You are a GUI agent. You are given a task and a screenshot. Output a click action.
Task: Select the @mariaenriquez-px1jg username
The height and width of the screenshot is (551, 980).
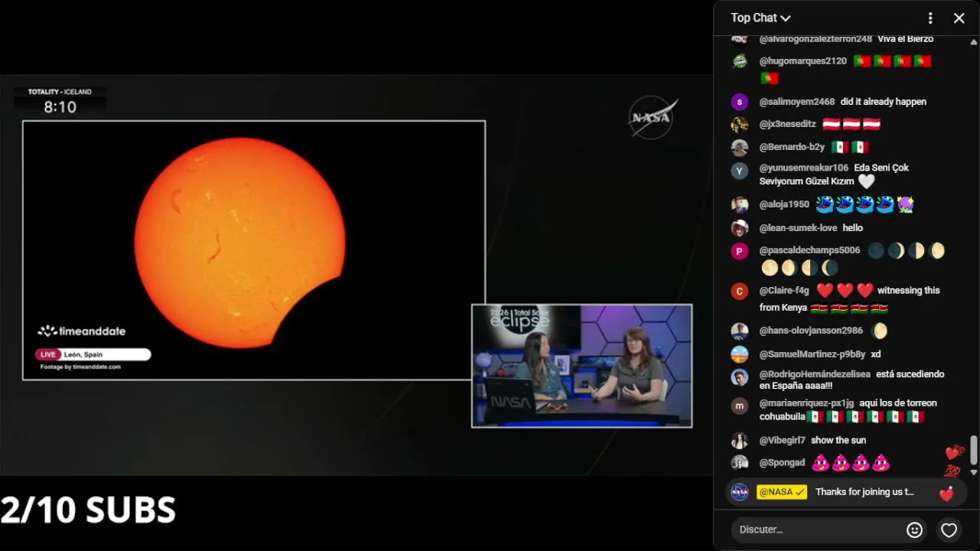point(807,403)
